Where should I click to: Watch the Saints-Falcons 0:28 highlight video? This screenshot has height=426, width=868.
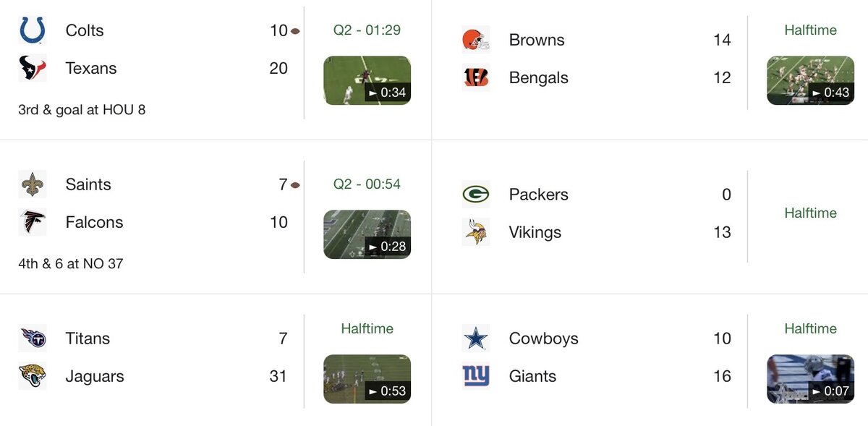[367, 234]
